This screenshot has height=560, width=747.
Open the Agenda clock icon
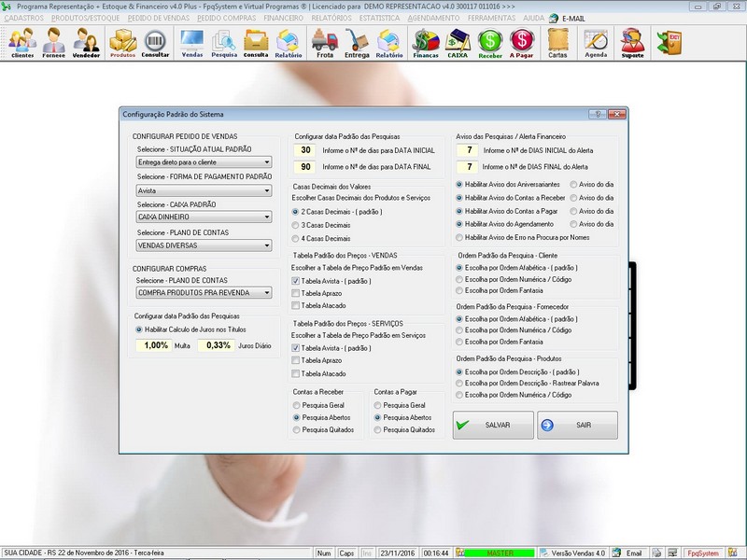[x=595, y=42]
